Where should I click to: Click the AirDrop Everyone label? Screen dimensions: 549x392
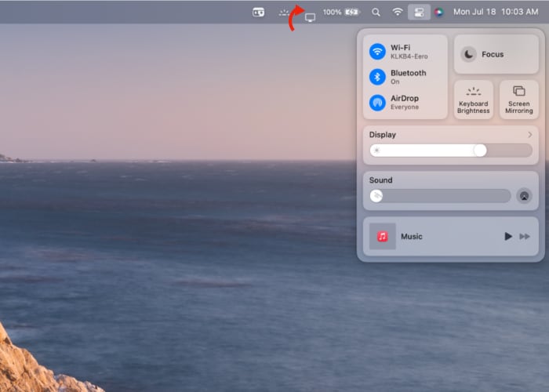[x=405, y=107]
